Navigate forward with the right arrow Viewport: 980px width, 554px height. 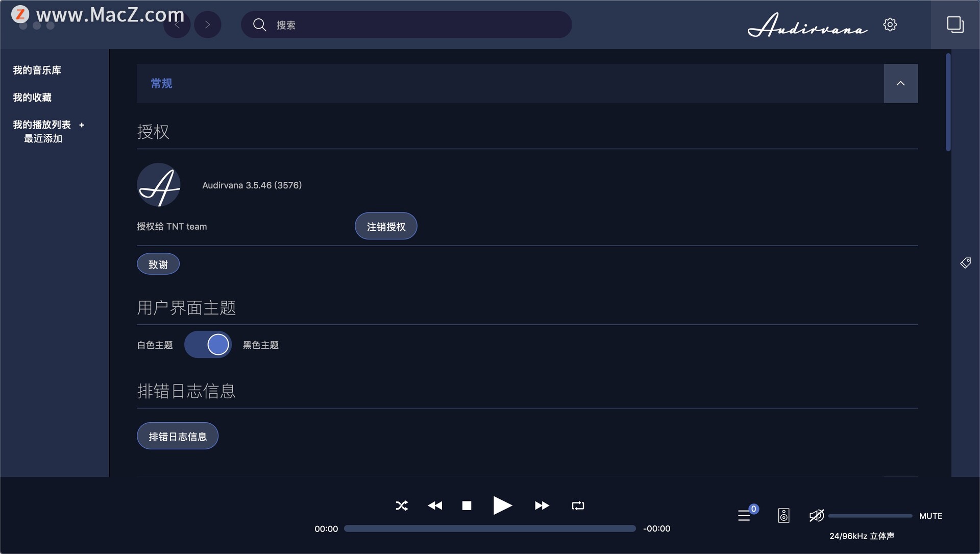click(207, 25)
